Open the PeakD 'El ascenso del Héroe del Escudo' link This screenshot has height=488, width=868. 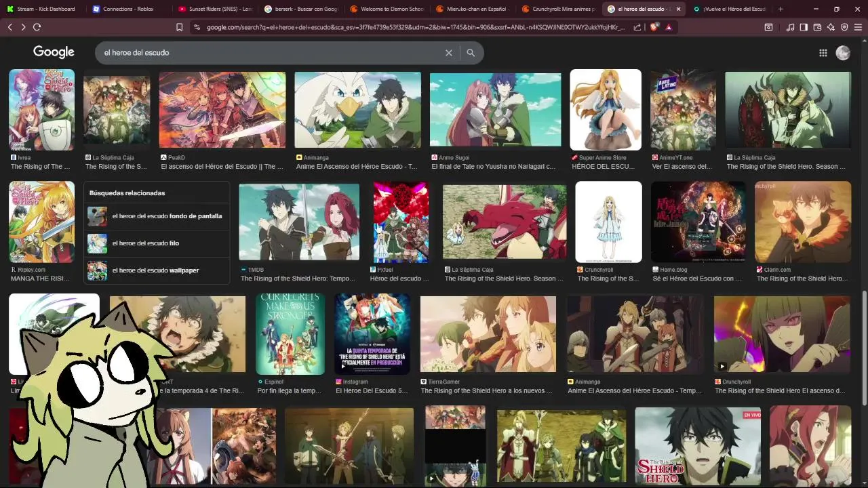coord(222,166)
